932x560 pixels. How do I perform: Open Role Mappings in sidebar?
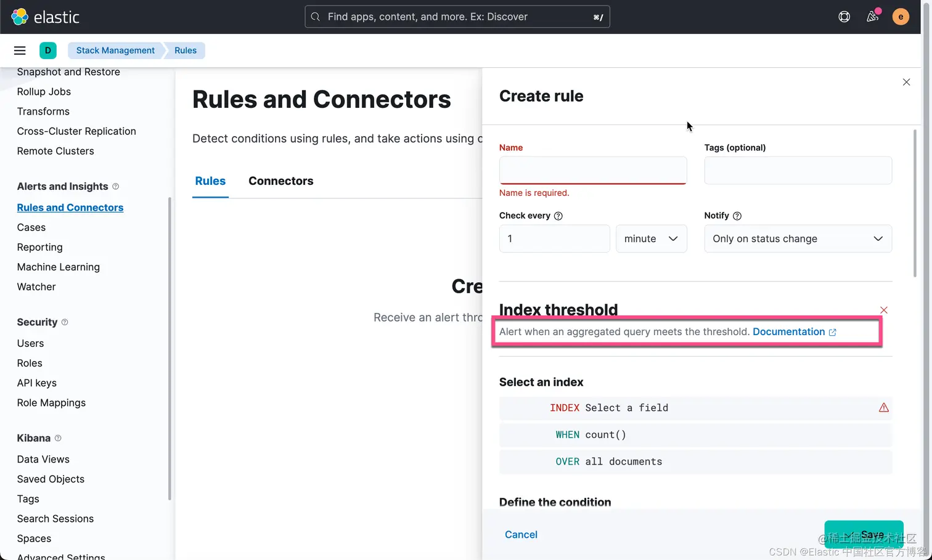pyautogui.click(x=51, y=402)
